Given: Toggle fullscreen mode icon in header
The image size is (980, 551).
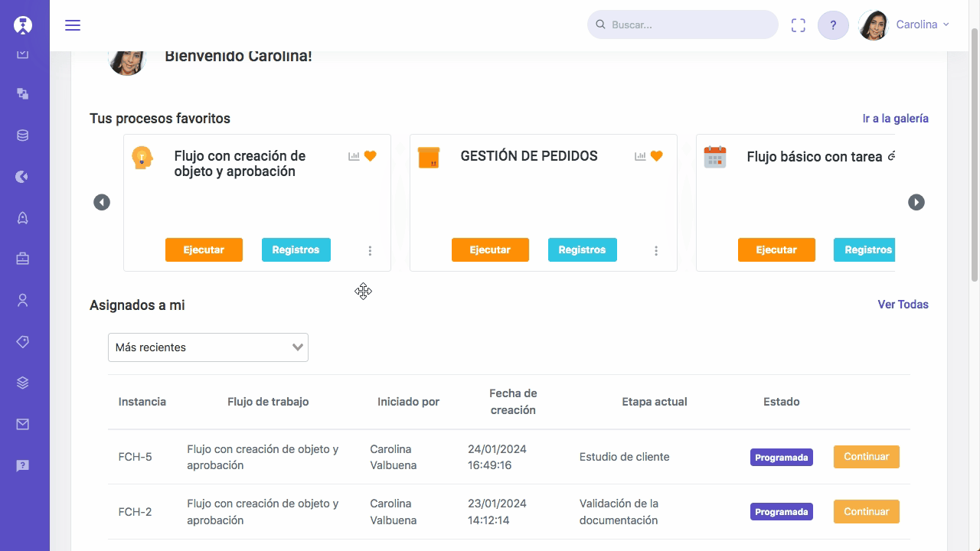Looking at the screenshot, I should click(799, 25).
